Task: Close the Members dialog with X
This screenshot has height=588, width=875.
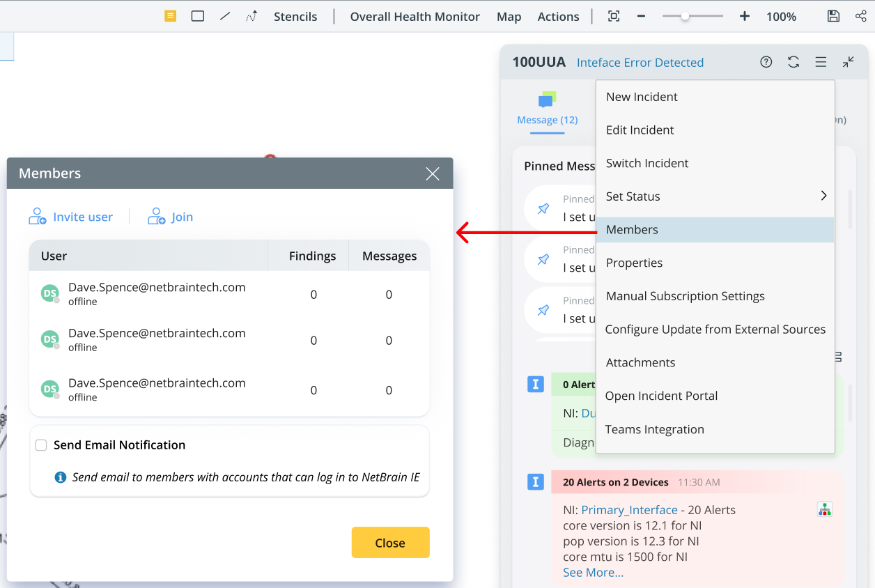Action: (433, 173)
